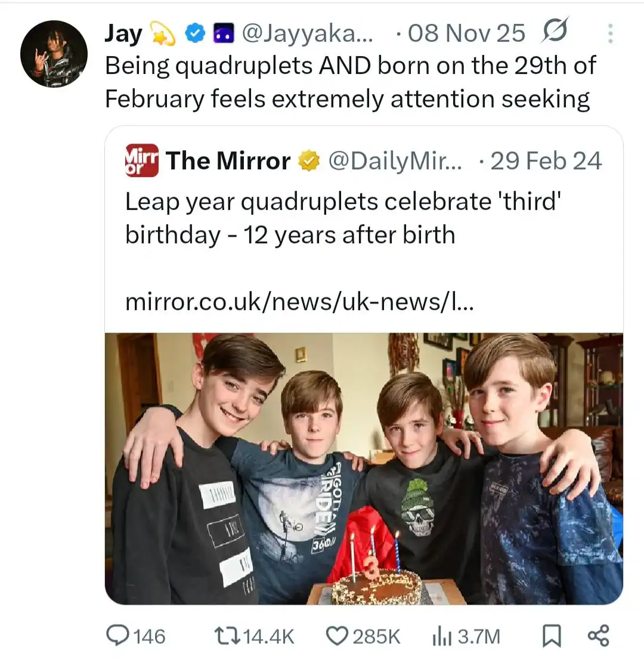Open The Mirror display name in quoted tweet

pos(228,161)
